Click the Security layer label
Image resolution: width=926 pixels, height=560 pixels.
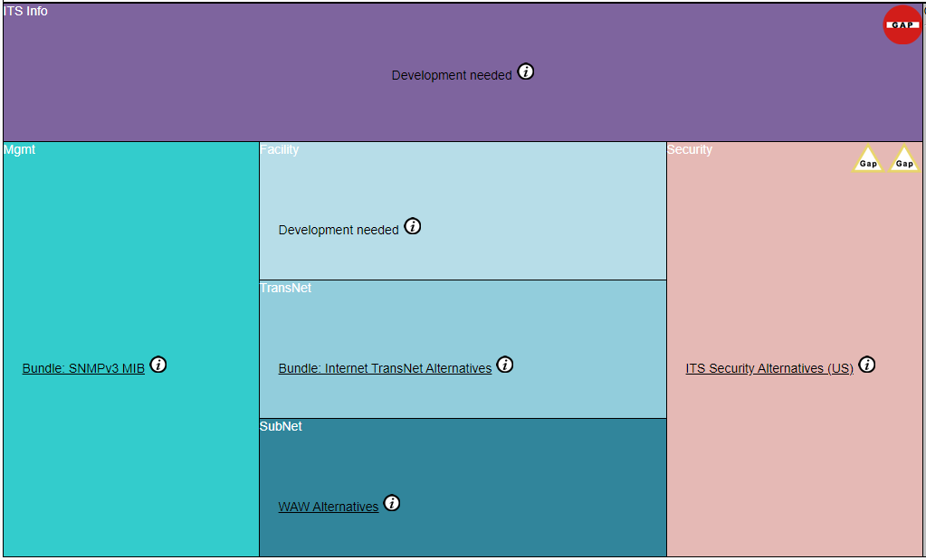690,149
